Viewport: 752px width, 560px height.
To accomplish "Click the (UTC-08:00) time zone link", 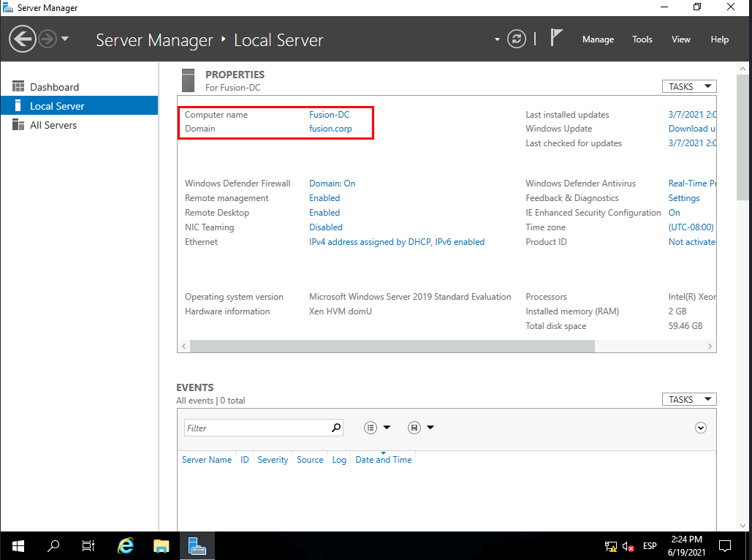I will tap(691, 227).
